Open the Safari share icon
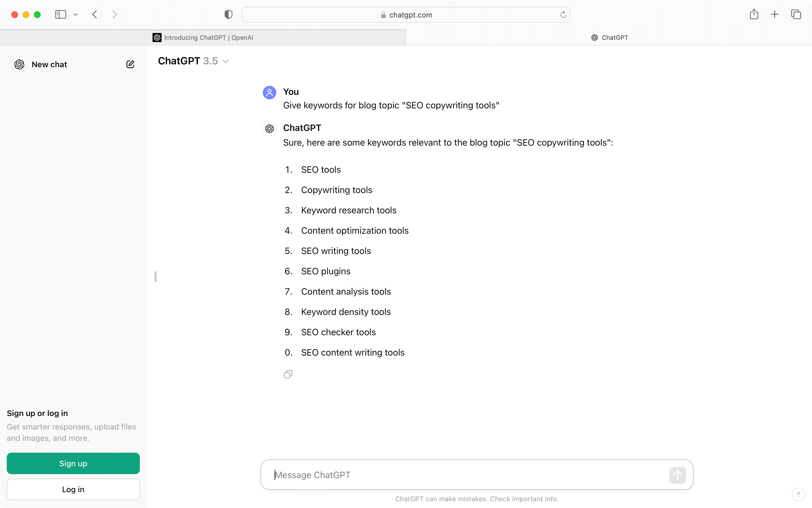The image size is (812, 508). [x=754, y=14]
